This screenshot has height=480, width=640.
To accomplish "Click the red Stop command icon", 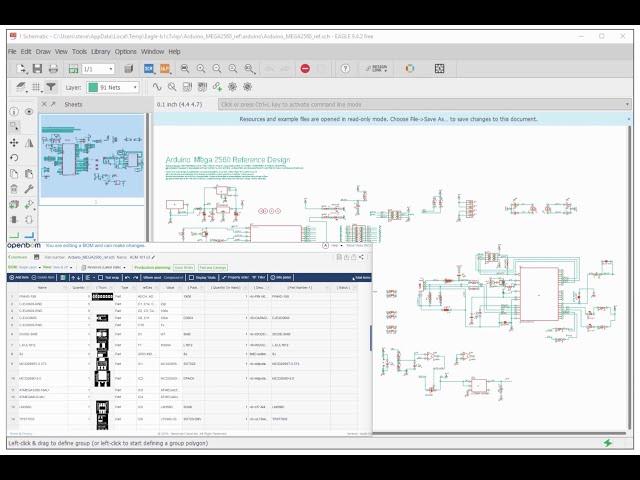I will click(x=305, y=69).
